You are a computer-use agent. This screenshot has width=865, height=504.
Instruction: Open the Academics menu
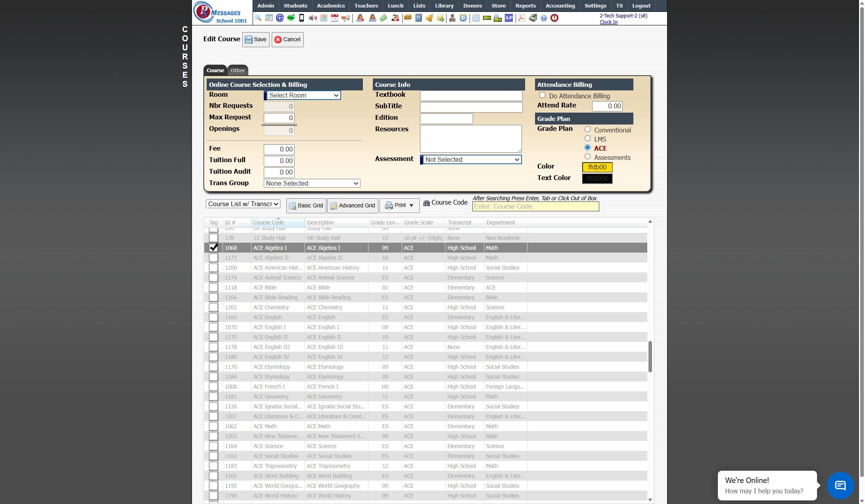(330, 6)
